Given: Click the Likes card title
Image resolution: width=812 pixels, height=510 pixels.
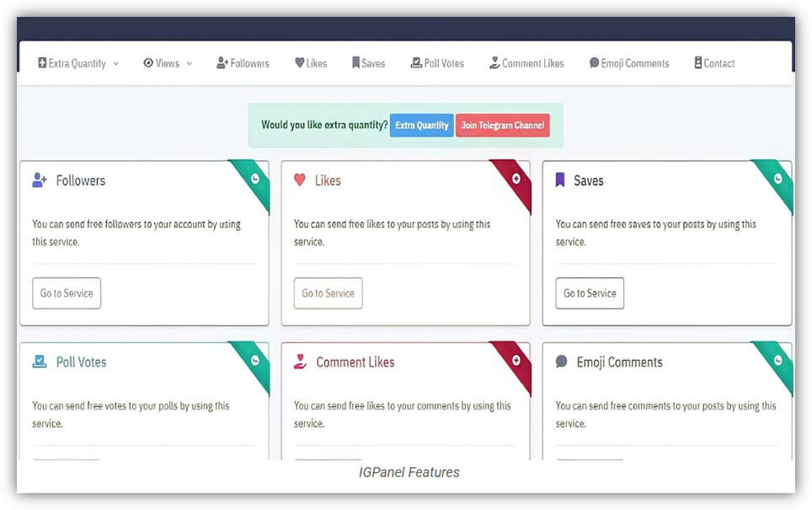Looking at the screenshot, I should (x=328, y=180).
